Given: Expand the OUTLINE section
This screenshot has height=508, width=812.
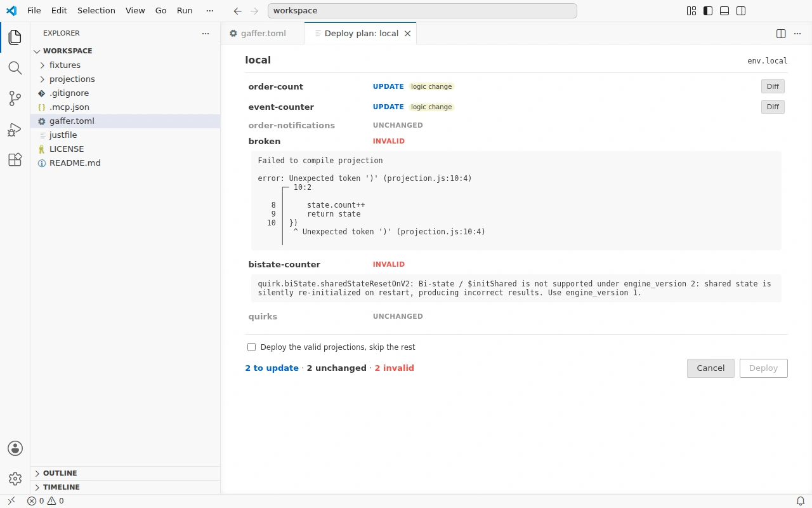Looking at the screenshot, I should click(x=126, y=473).
